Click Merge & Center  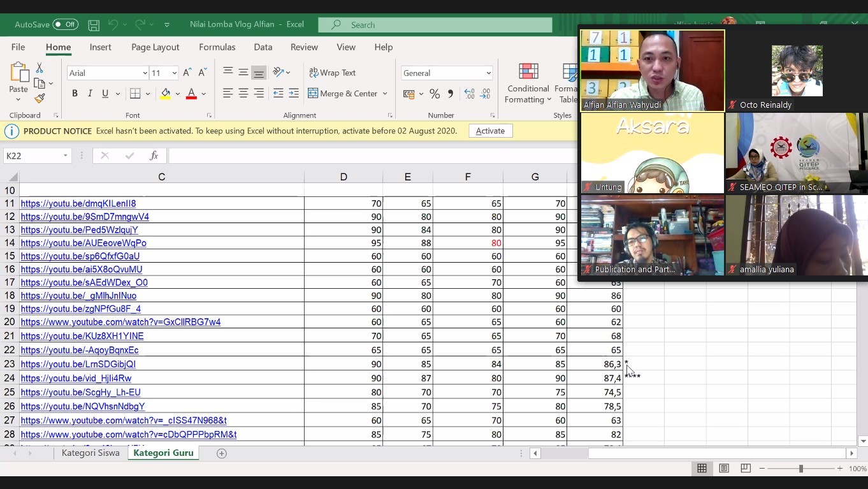[343, 93]
